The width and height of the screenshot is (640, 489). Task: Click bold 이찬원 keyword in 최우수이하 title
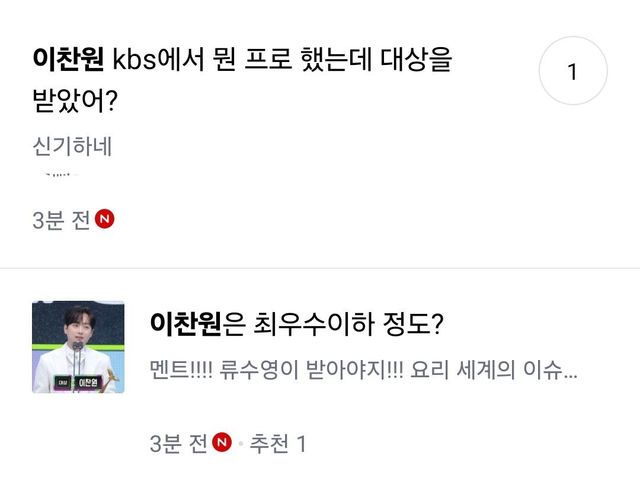pos(185,324)
